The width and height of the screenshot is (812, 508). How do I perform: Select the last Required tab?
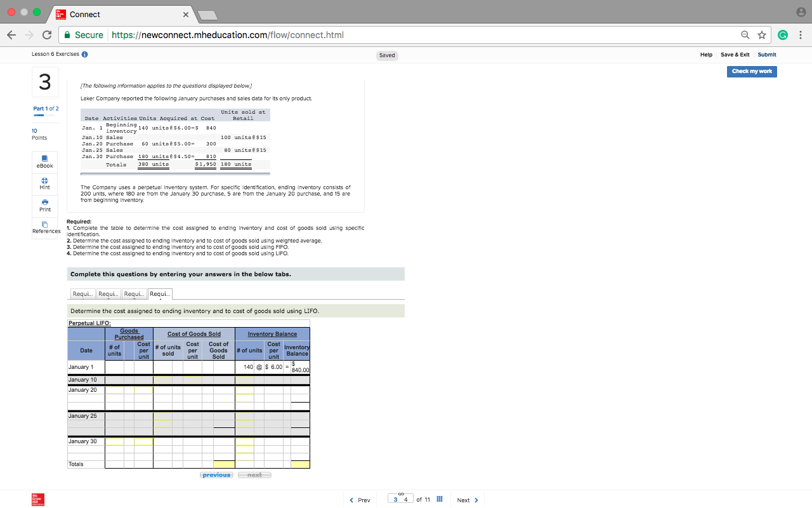159,293
